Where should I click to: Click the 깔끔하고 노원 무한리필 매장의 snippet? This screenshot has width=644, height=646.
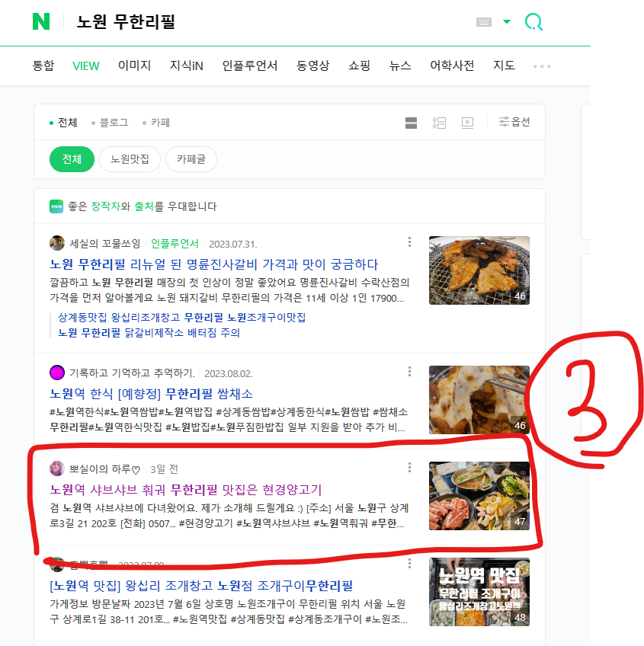(229, 290)
